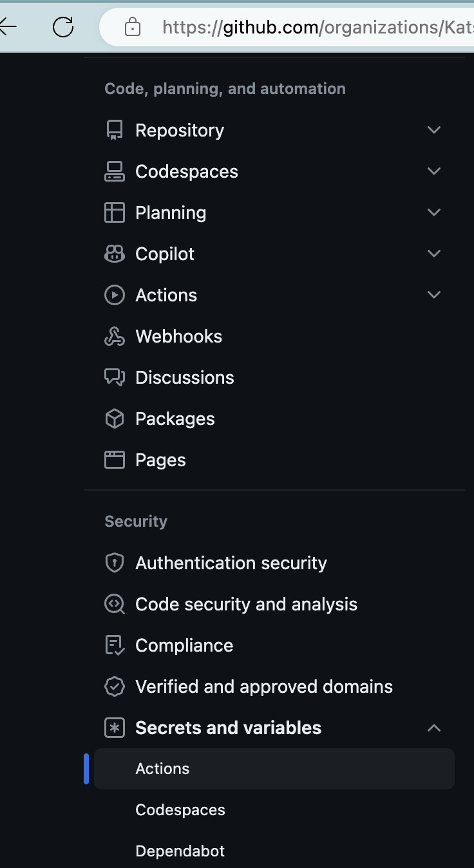Screen dimensions: 474x868
Task: Expand the Planning section chevron
Action: (434, 212)
